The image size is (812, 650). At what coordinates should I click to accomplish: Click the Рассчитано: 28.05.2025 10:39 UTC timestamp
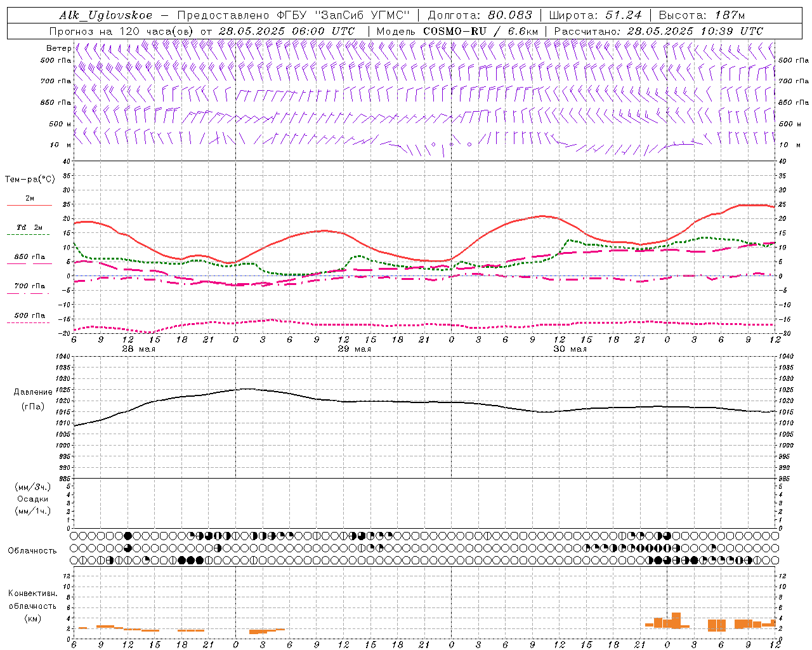coord(658,31)
